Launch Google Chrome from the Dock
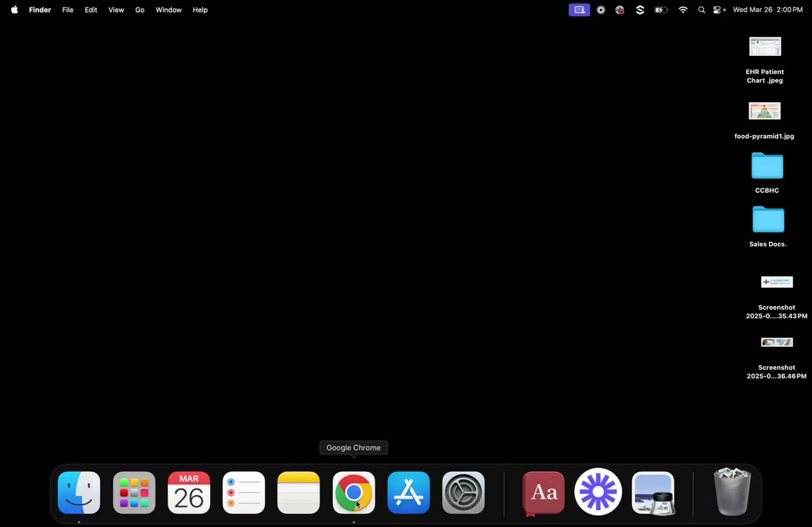 pyautogui.click(x=354, y=493)
